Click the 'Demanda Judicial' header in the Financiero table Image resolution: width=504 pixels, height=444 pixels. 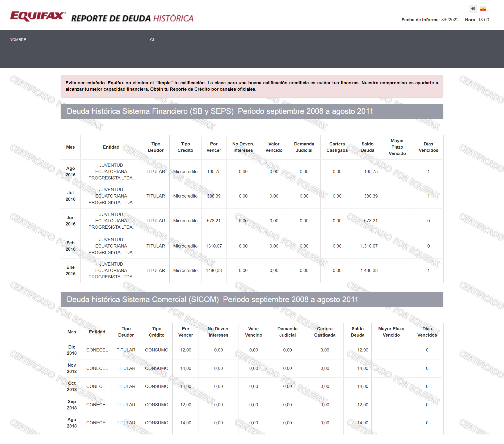304,147
